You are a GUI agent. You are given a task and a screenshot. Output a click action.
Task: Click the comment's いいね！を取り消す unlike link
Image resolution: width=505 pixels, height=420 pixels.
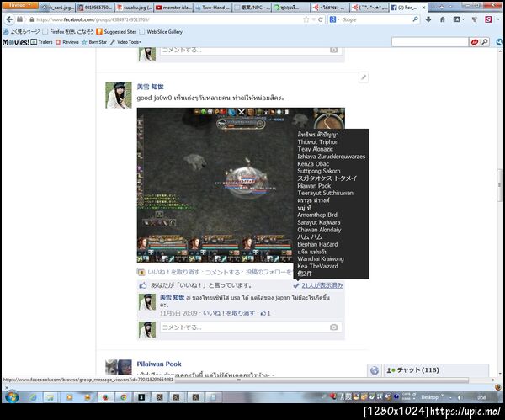click(229, 313)
